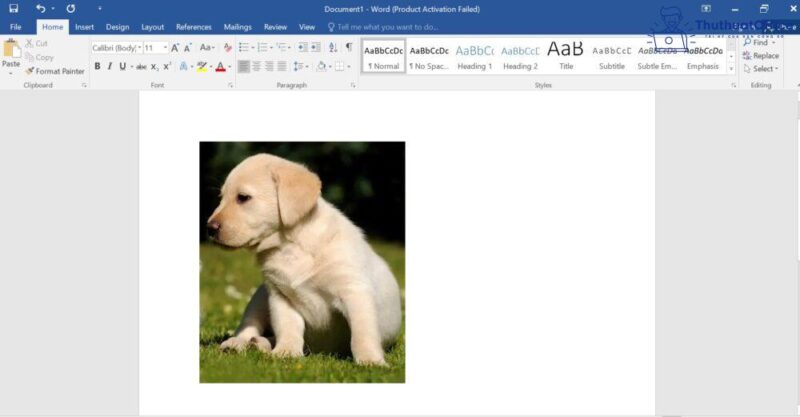Toggle Italic formatting
The image size is (800, 417).
pos(110,66)
